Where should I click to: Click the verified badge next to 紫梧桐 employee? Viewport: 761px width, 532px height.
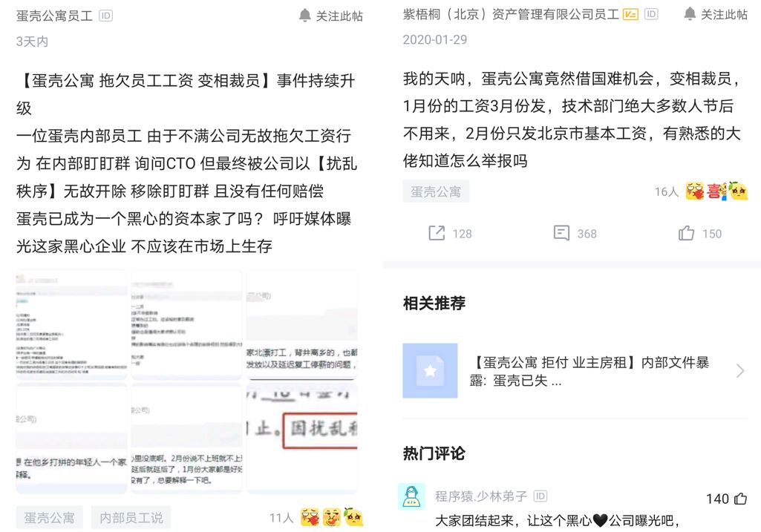630,15
